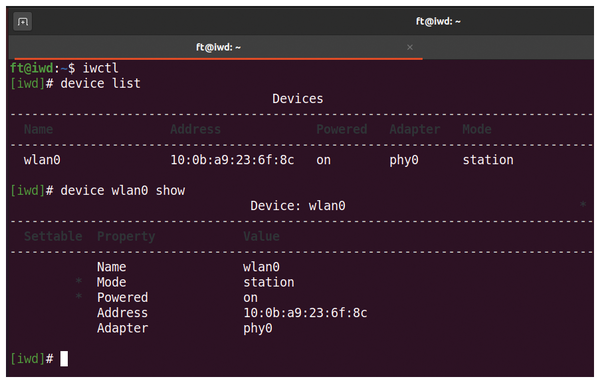This screenshot has height=383, width=600.
Task: Click the 'device list' command line
Action: 101,83
